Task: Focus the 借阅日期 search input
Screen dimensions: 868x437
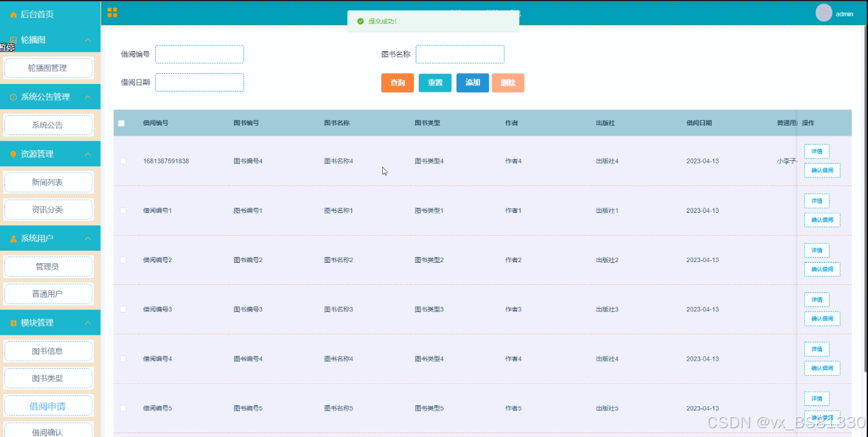Action: tap(199, 83)
